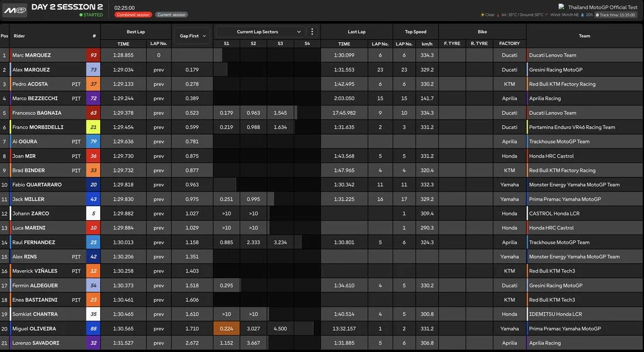Viewport: 644px width, 352px height.
Task: Click the red 63 swatch of Bagnaia
Action: pyautogui.click(x=93, y=112)
